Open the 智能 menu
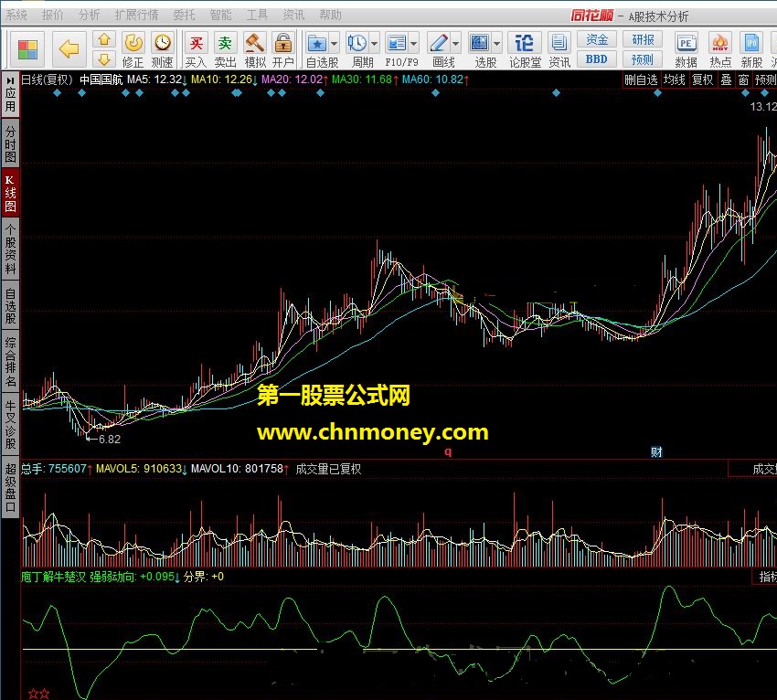 point(221,16)
